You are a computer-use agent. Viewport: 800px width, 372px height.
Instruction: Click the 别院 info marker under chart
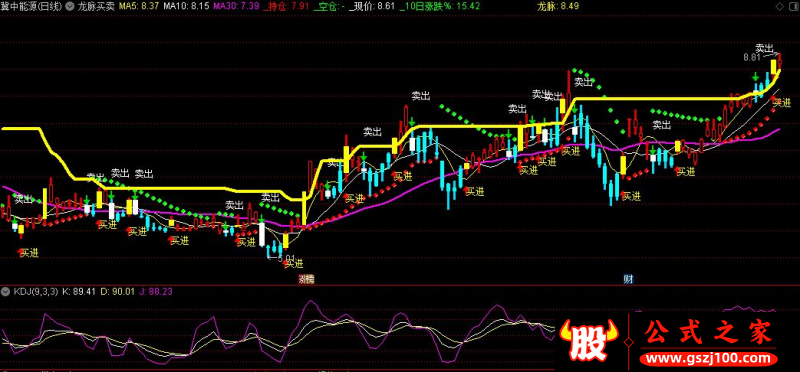click(306, 279)
